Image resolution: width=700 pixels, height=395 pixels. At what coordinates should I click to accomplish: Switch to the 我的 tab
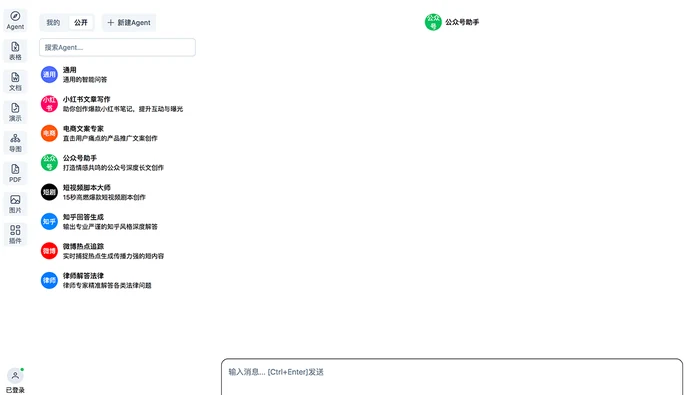click(x=53, y=23)
